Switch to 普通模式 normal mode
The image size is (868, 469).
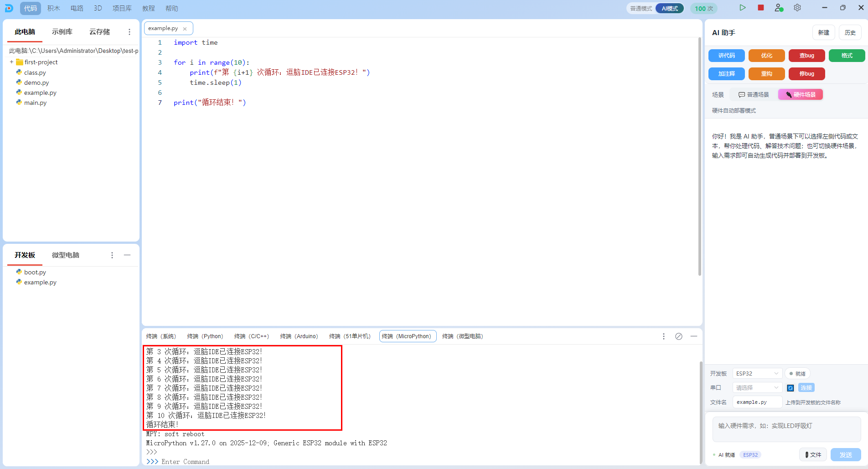[x=641, y=9]
